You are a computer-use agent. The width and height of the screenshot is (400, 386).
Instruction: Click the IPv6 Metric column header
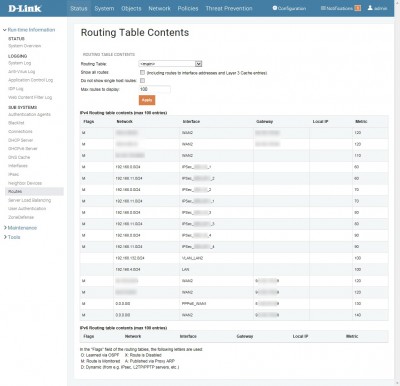tap(352, 336)
